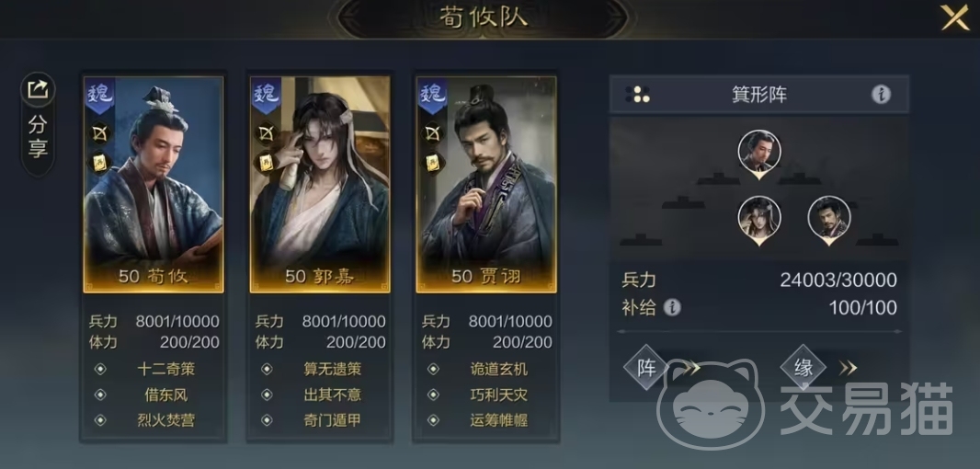This screenshot has width=980, height=469.
Task: Open skill 十二奇策 of 荀攸
Action: [x=165, y=369]
